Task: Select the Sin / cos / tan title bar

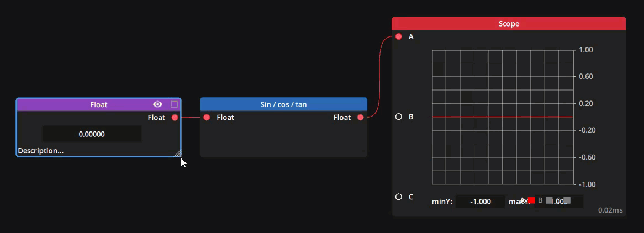Action: point(283,104)
